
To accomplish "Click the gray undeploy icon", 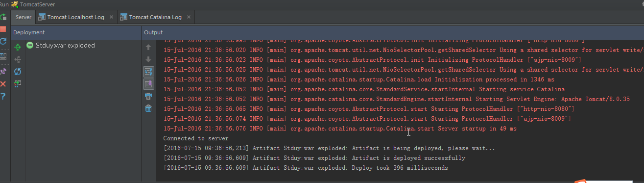I will click(18, 59).
